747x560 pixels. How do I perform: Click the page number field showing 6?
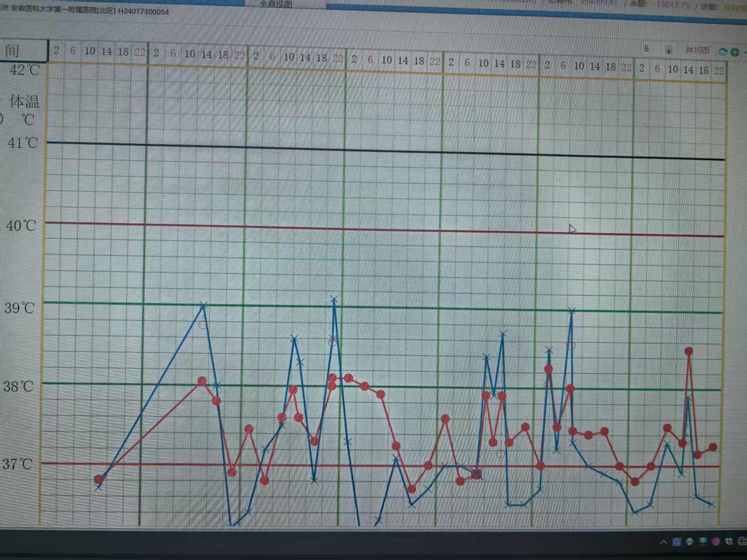[646, 49]
